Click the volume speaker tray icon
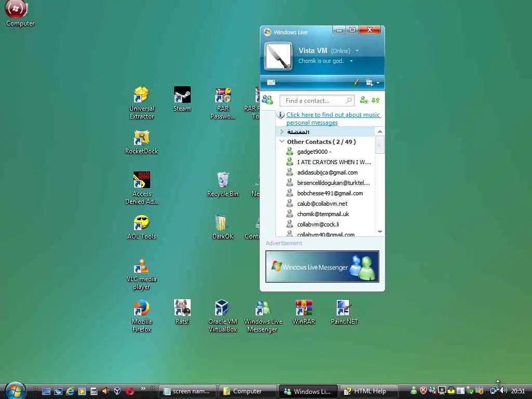This screenshot has height=399, width=532. click(x=503, y=391)
